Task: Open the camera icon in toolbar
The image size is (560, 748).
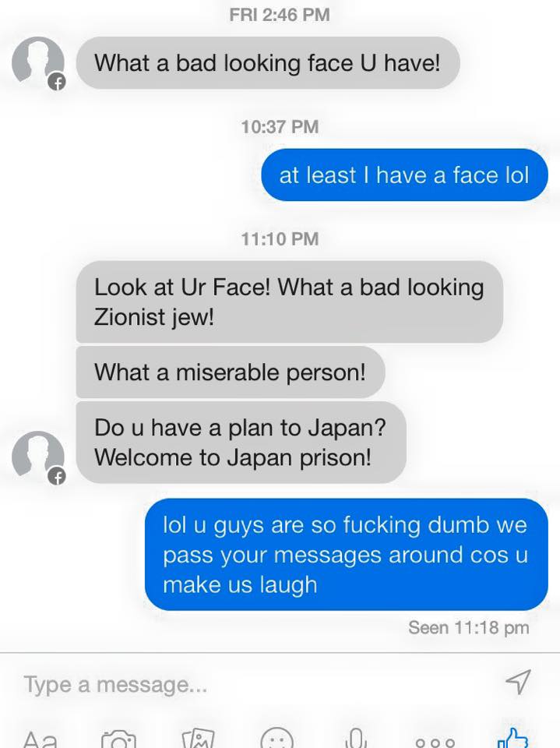Action: pos(118,739)
